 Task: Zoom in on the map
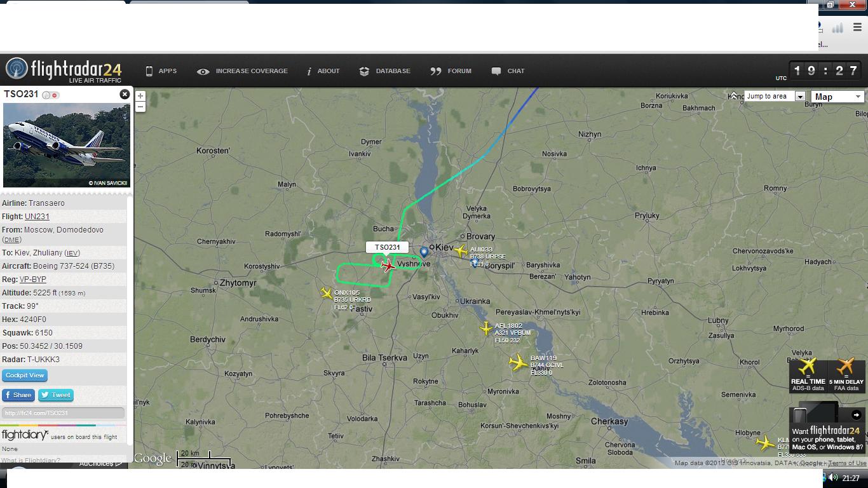(140, 96)
